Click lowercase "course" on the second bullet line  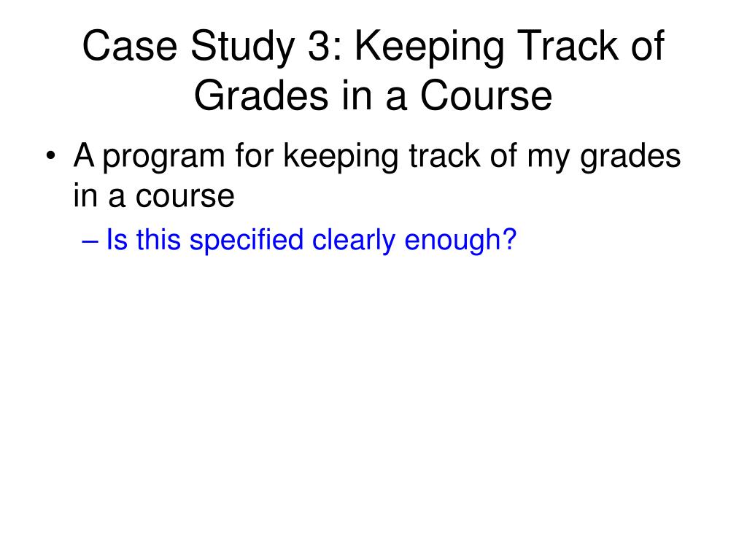[185, 196]
